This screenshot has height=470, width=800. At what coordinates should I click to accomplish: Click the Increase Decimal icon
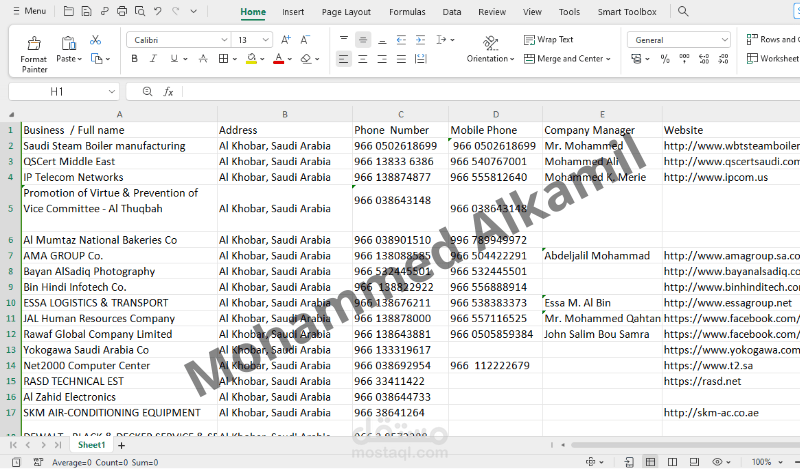pos(704,59)
